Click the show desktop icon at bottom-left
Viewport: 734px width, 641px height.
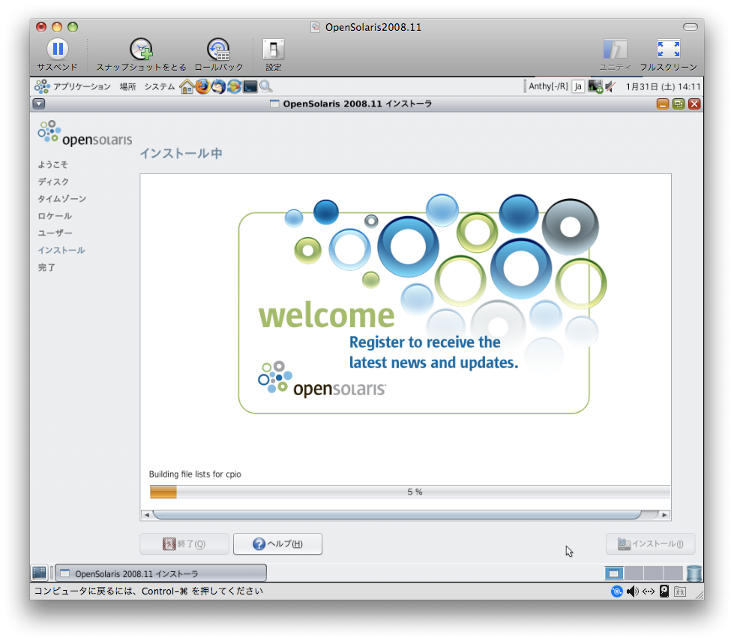click(x=40, y=573)
